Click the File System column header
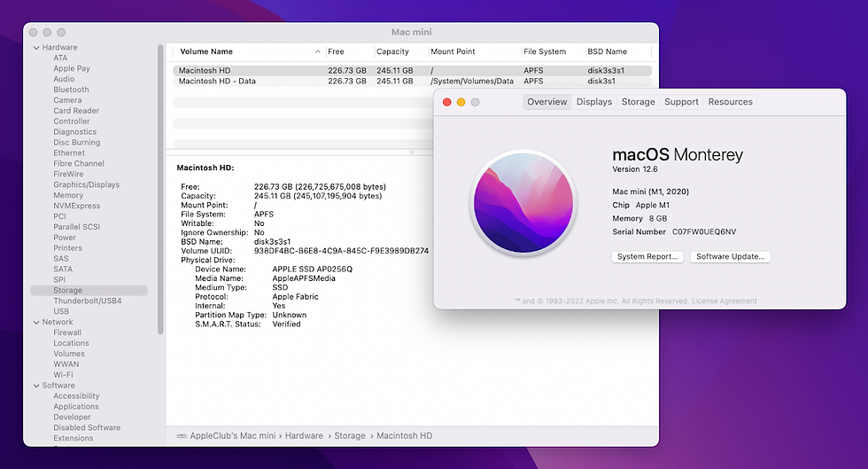 pos(545,51)
